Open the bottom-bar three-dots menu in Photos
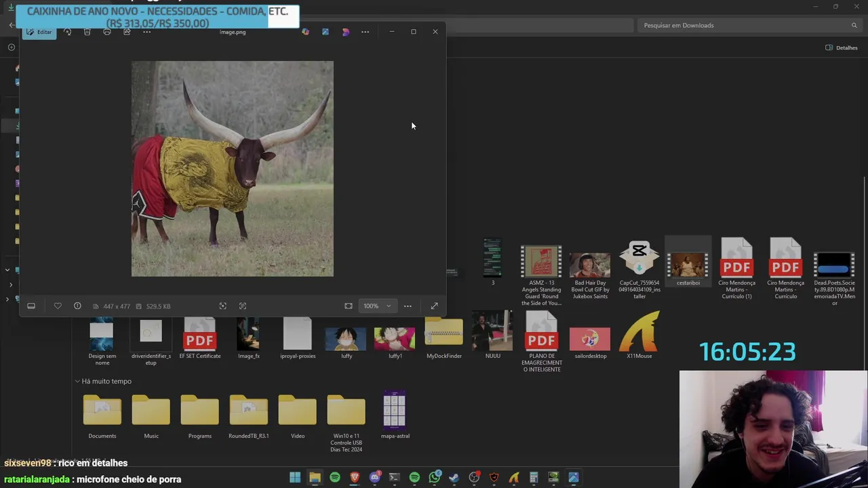Screen dimensions: 868x488 tap(408, 306)
